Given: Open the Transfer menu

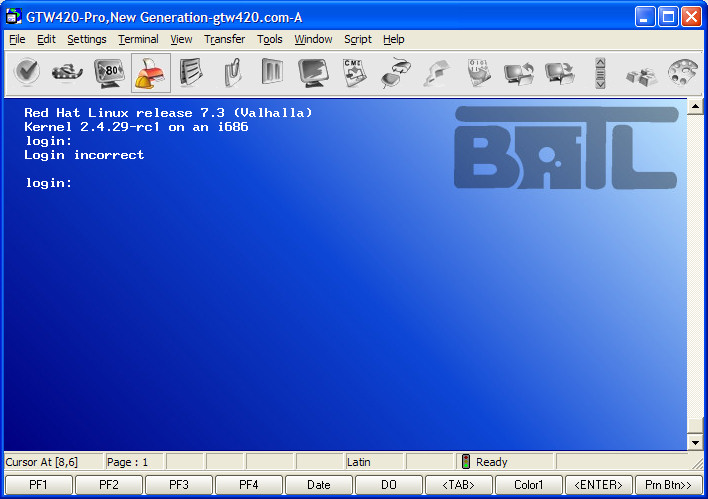Looking at the screenshot, I should click(x=224, y=40).
